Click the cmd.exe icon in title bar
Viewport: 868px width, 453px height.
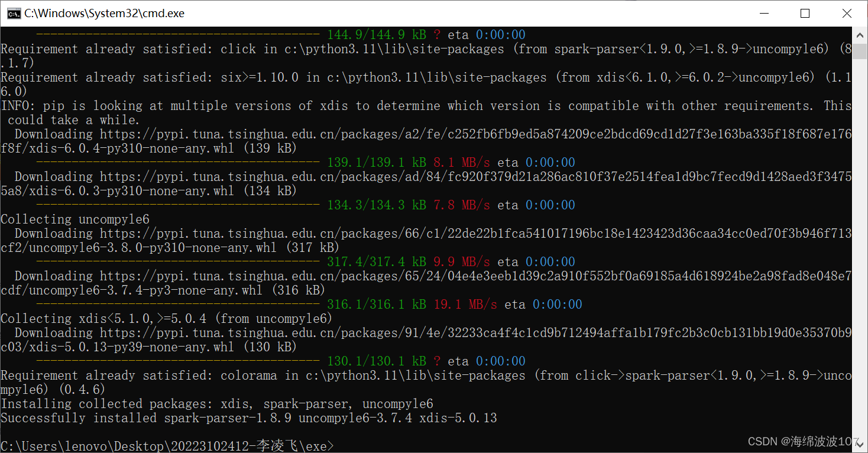coord(15,14)
